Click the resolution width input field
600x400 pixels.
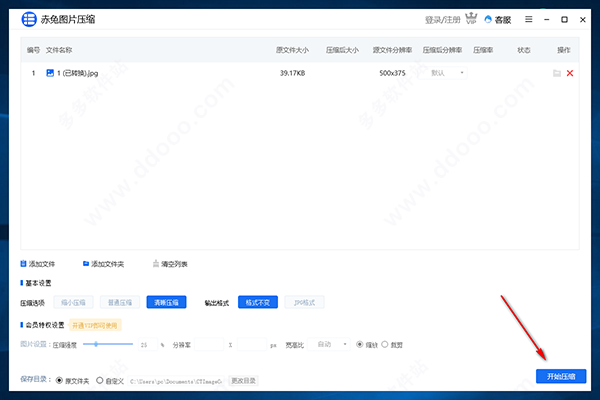[209, 344]
